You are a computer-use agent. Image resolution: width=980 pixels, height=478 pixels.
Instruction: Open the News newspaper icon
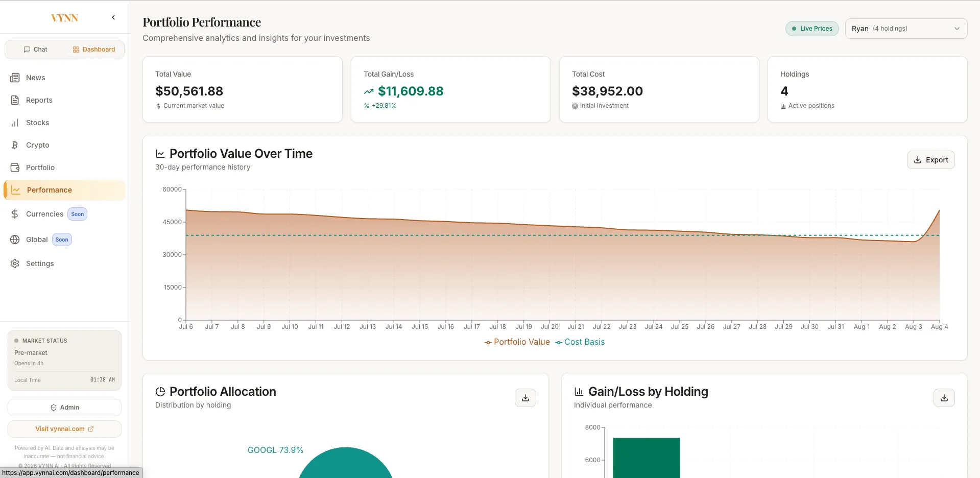point(15,78)
